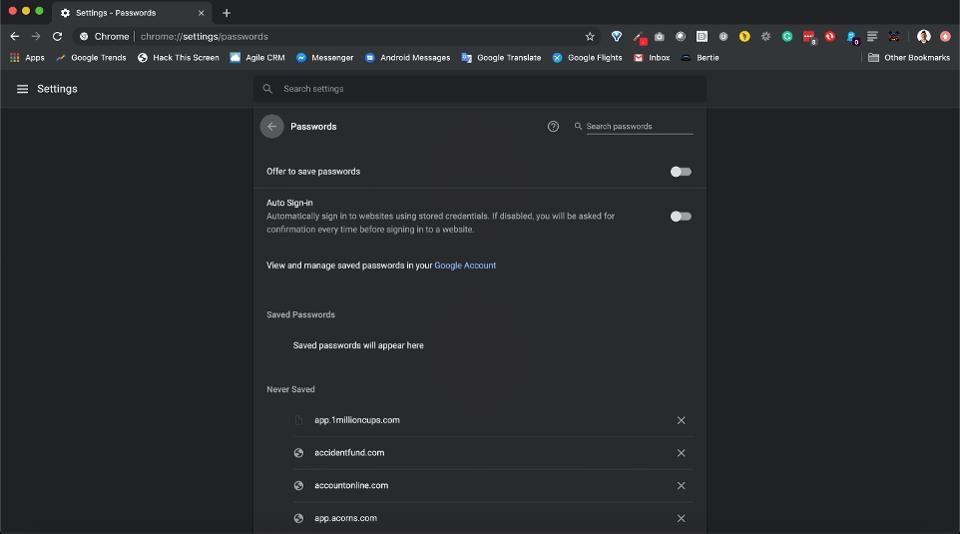Image resolution: width=960 pixels, height=534 pixels.
Task: Delete accountonline.com from Never Saved list
Action: (681, 486)
